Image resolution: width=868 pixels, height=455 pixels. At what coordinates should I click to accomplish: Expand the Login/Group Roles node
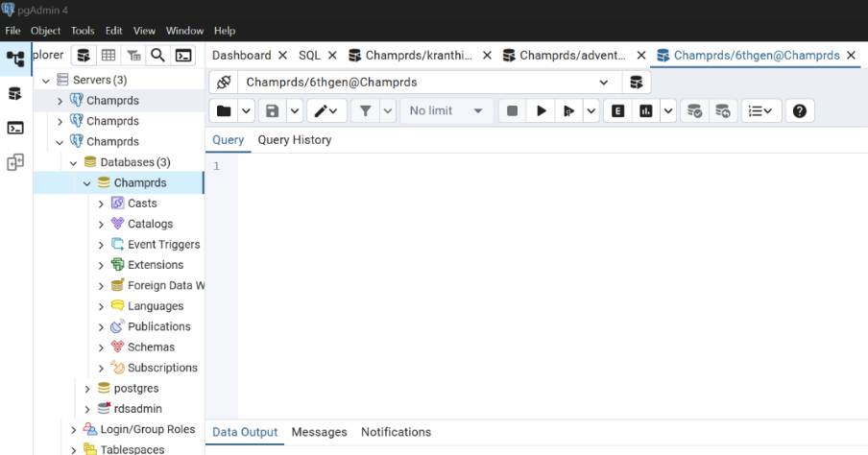click(x=73, y=429)
